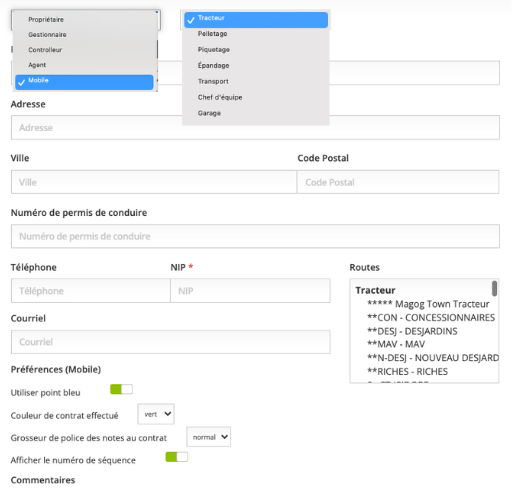The width and height of the screenshot is (520, 488).
Task: Select the **DESJ - DESJARDINS route
Action: click(412, 331)
